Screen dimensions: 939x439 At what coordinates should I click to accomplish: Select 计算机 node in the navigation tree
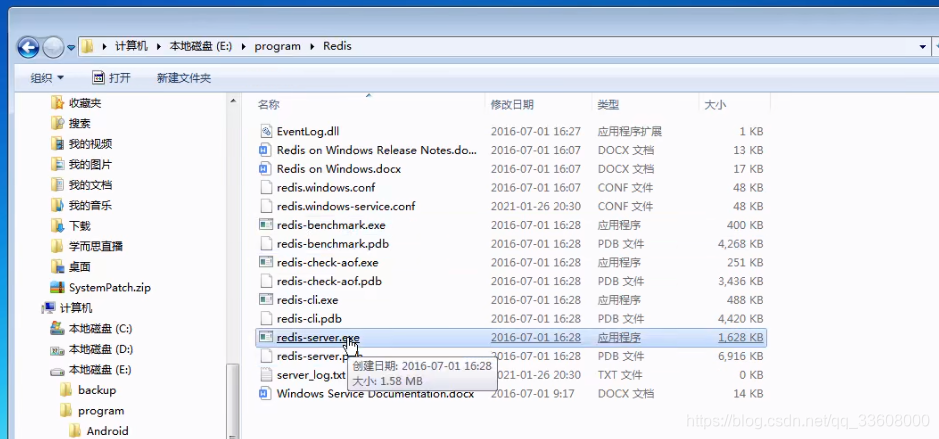(x=76, y=308)
